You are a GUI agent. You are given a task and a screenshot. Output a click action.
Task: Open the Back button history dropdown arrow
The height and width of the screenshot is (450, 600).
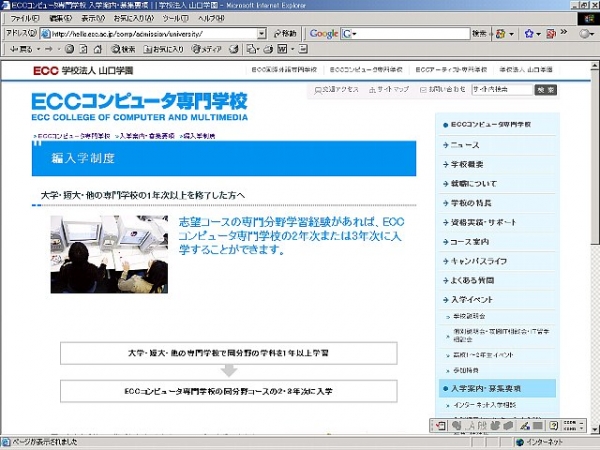(x=42, y=48)
